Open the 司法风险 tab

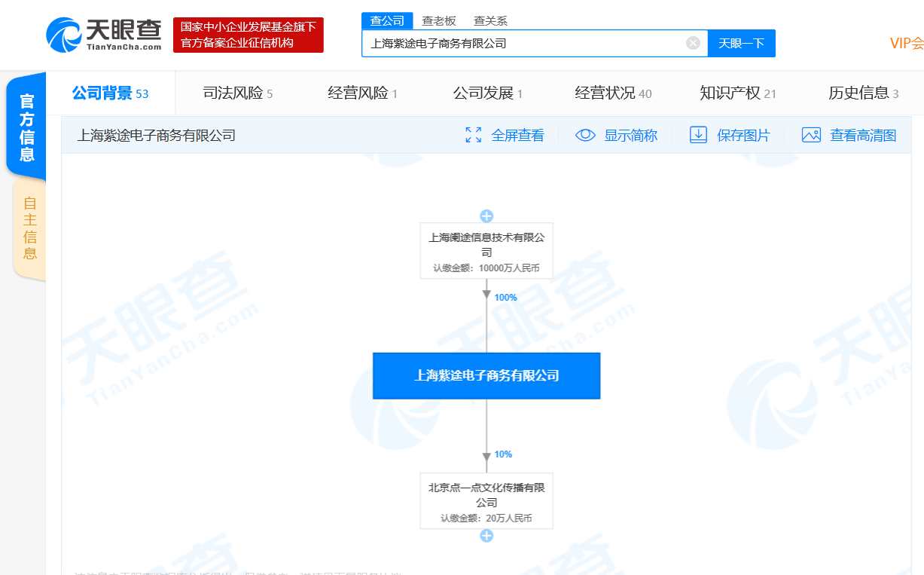237,93
